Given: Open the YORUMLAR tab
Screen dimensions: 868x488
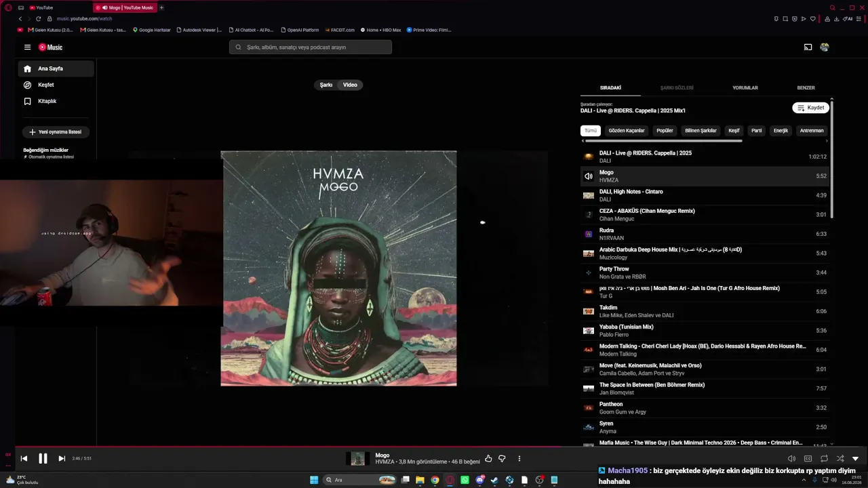Looking at the screenshot, I should pos(745,88).
